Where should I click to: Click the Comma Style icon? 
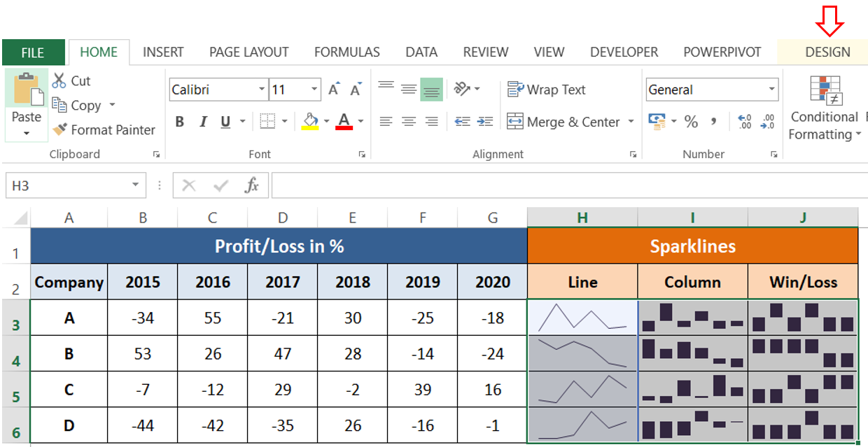click(714, 121)
